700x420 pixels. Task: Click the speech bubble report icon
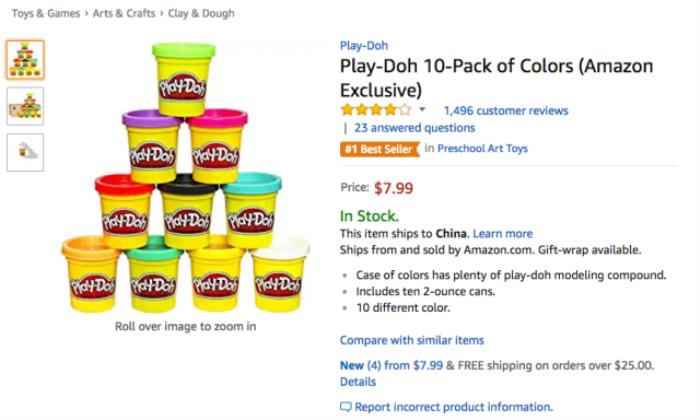pyautogui.click(x=346, y=407)
